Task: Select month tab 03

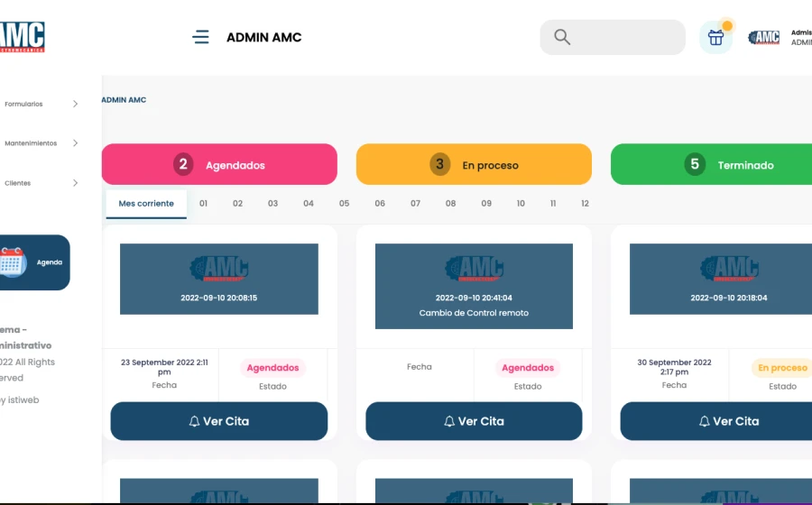Action: coord(272,204)
